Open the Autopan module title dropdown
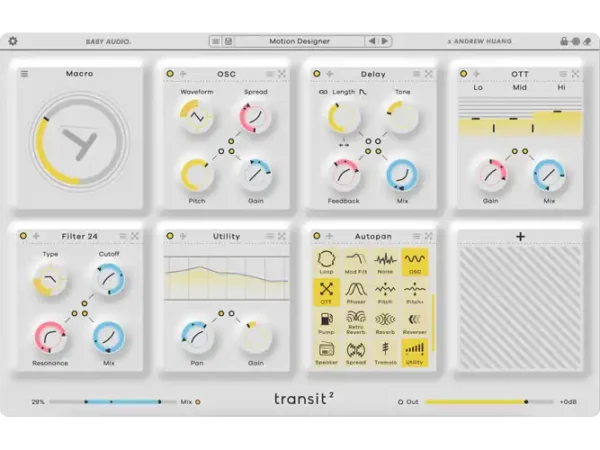The image size is (600, 450). tap(373, 236)
